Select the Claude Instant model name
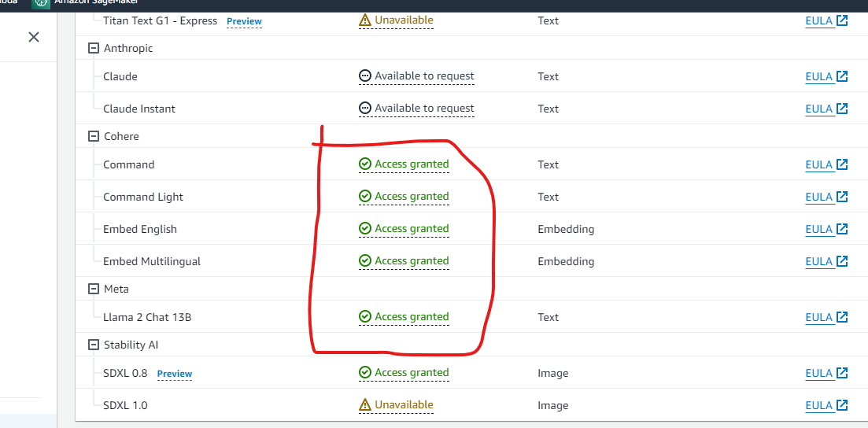Viewport: 868px width, 428px height. (139, 109)
